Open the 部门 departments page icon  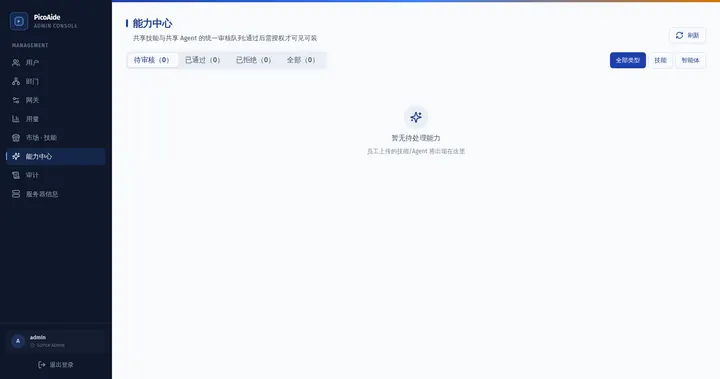[x=16, y=81]
